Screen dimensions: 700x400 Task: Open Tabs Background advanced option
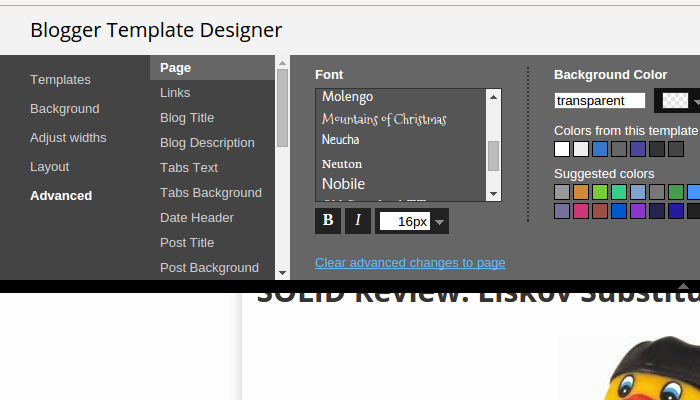[211, 192]
